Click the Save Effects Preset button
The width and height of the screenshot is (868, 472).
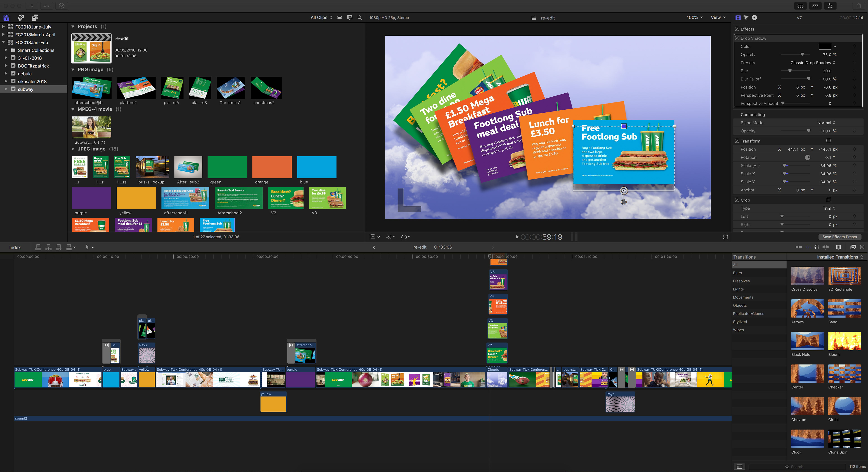click(840, 237)
